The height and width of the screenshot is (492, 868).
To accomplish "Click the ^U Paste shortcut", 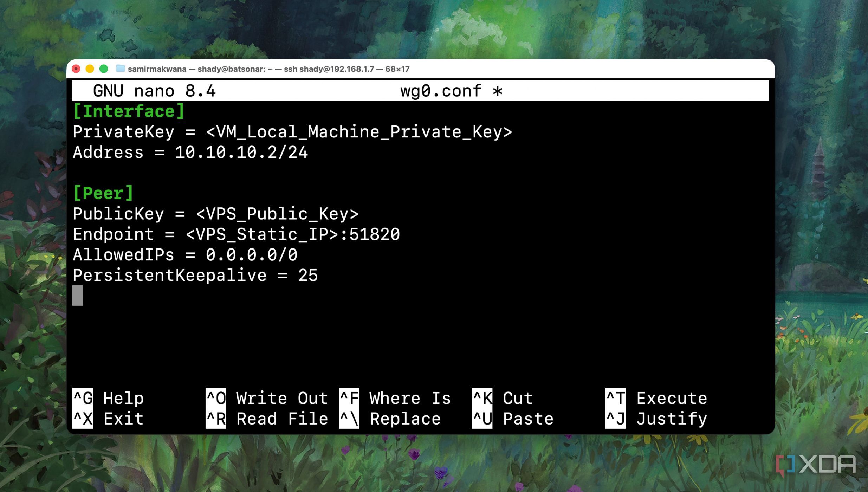I will 513,419.
